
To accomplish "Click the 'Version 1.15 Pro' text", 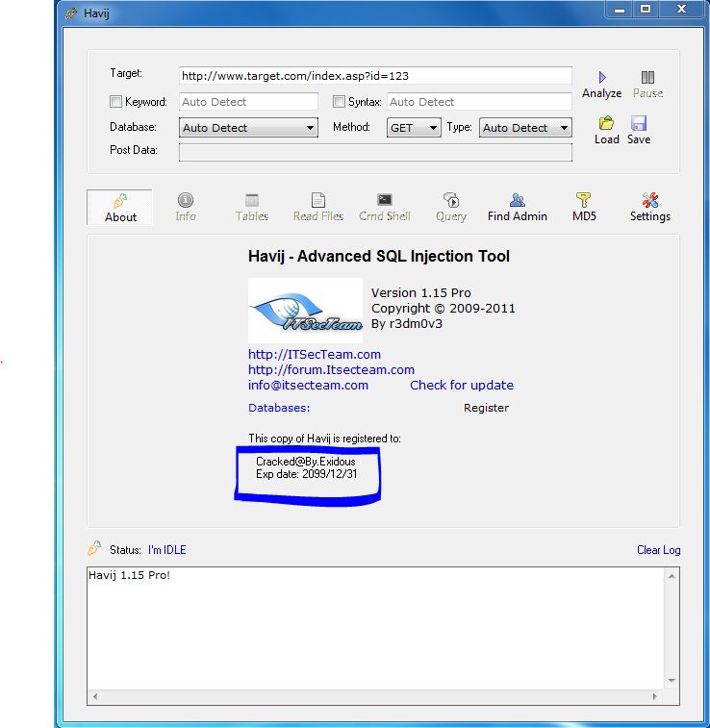I will 420,292.
